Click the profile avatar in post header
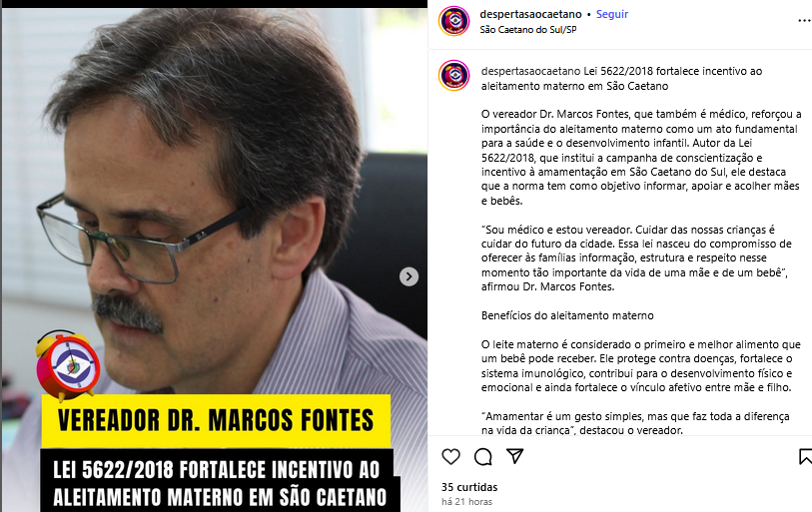 click(x=454, y=21)
